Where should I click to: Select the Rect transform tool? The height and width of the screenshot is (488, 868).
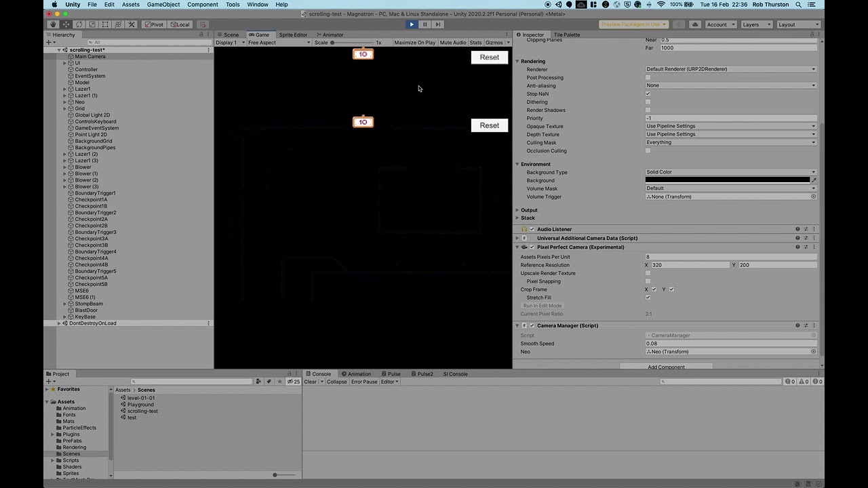point(105,24)
